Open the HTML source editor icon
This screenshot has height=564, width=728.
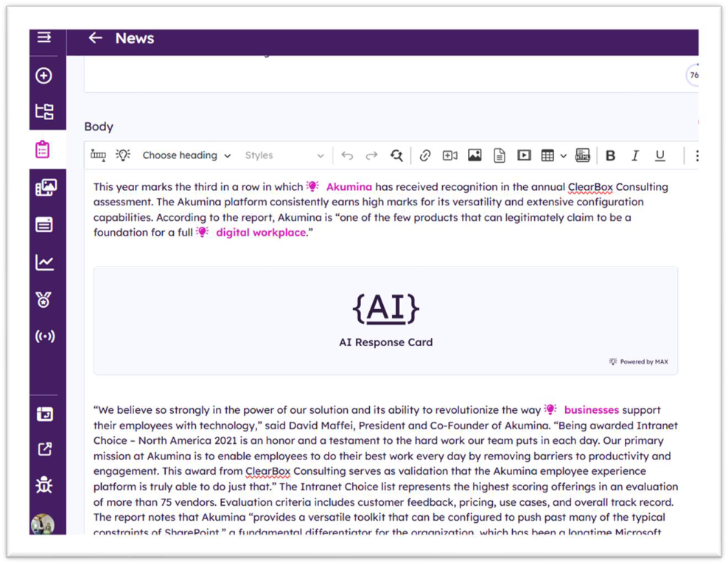[x=583, y=155]
